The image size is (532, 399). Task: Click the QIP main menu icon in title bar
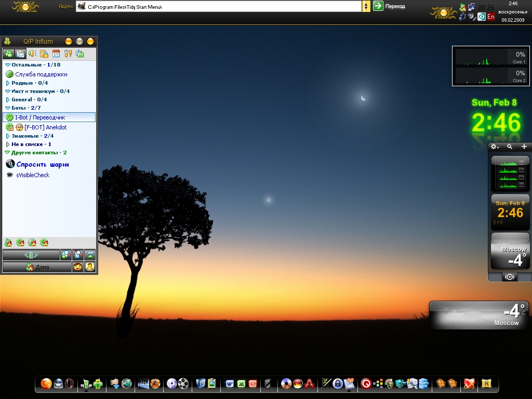click(x=7, y=42)
